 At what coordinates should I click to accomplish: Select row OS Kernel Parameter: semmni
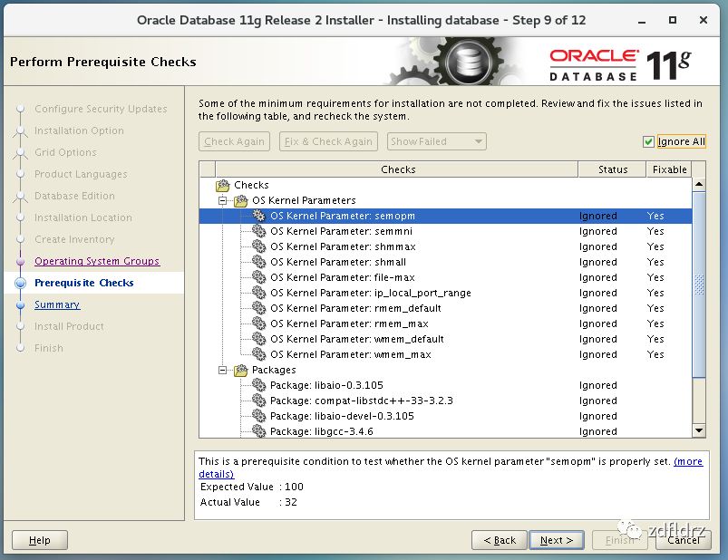tap(445, 231)
